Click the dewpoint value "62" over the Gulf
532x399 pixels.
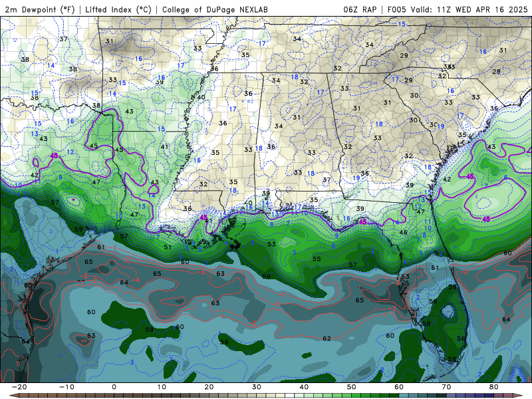[327, 338]
